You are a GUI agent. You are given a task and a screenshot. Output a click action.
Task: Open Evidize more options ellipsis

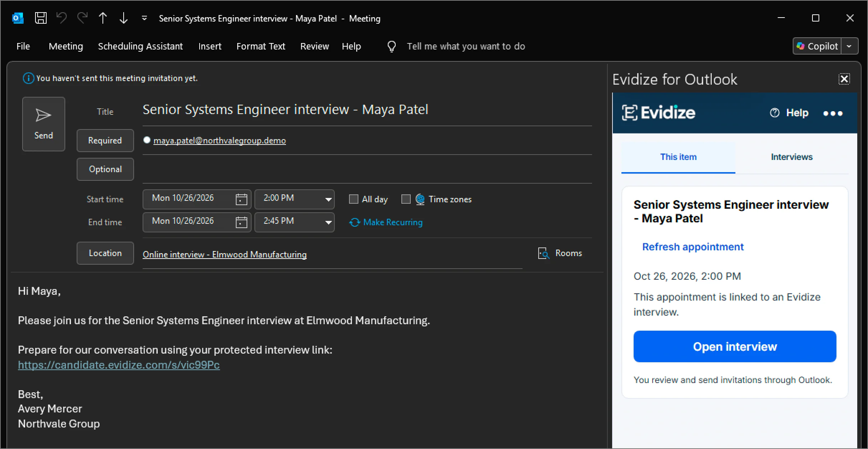click(x=833, y=113)
